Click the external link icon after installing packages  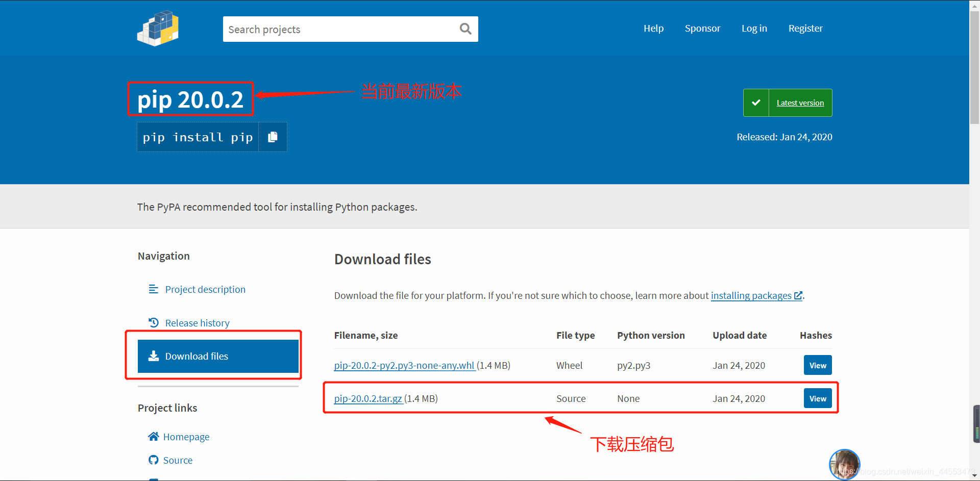click(x=798, y=295)
